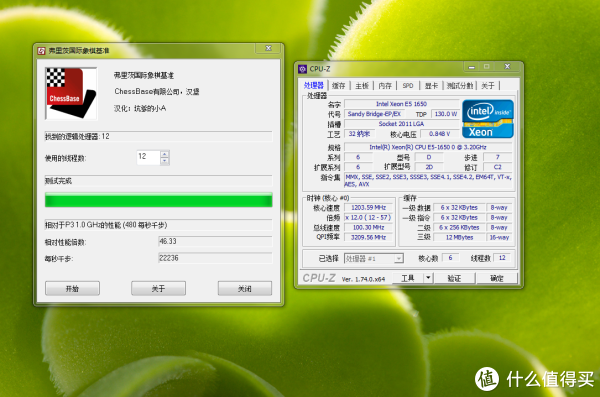Click the found logical processors: 12 field
The image size is (600, 397).
[x=158, y=136]
